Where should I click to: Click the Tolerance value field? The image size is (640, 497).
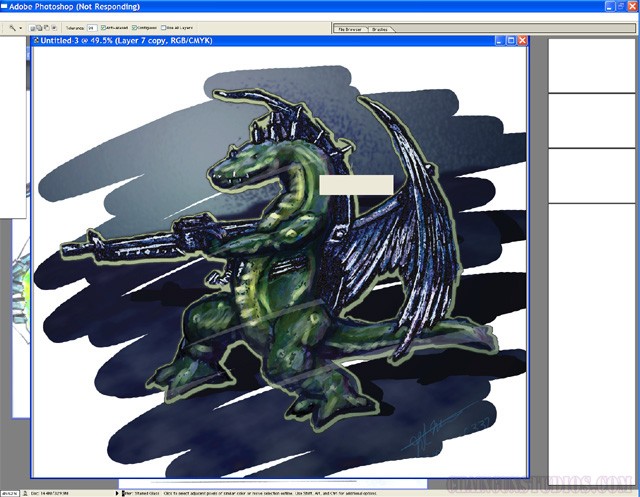[x=92, y=28]
